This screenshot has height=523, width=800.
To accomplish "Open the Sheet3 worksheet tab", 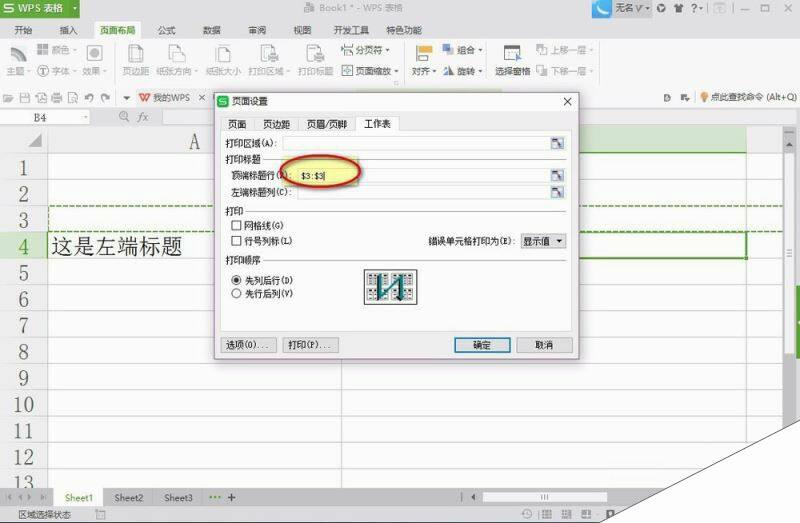I will [178, 497].
